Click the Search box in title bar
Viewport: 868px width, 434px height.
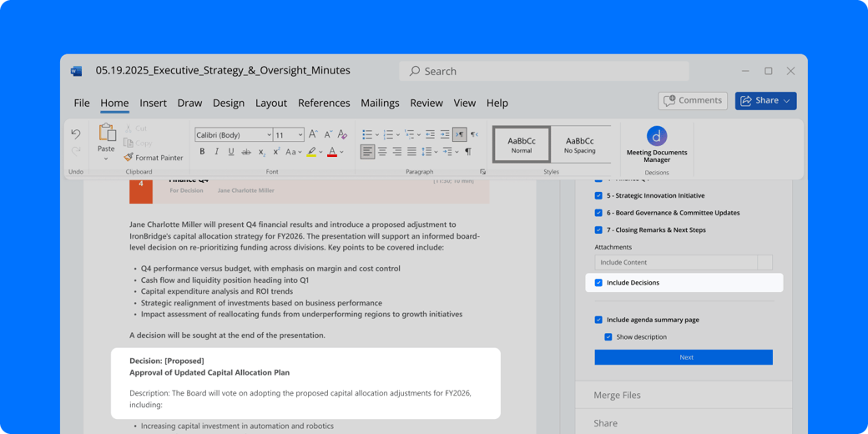(x=543, y=71)
